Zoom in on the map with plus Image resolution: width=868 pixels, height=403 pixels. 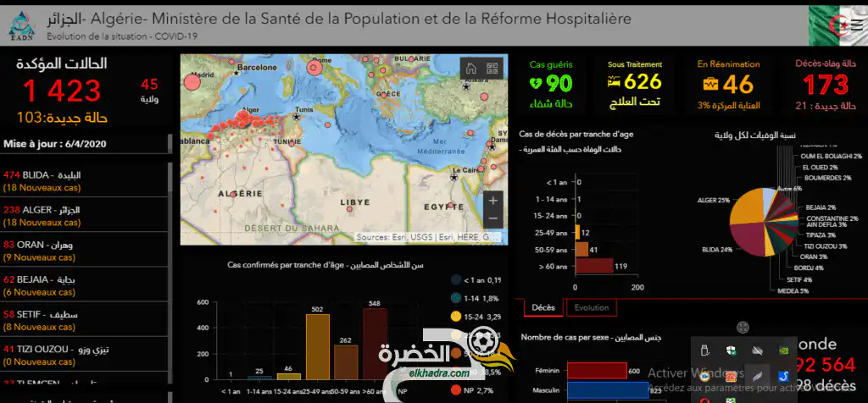[x=493, y=200]
